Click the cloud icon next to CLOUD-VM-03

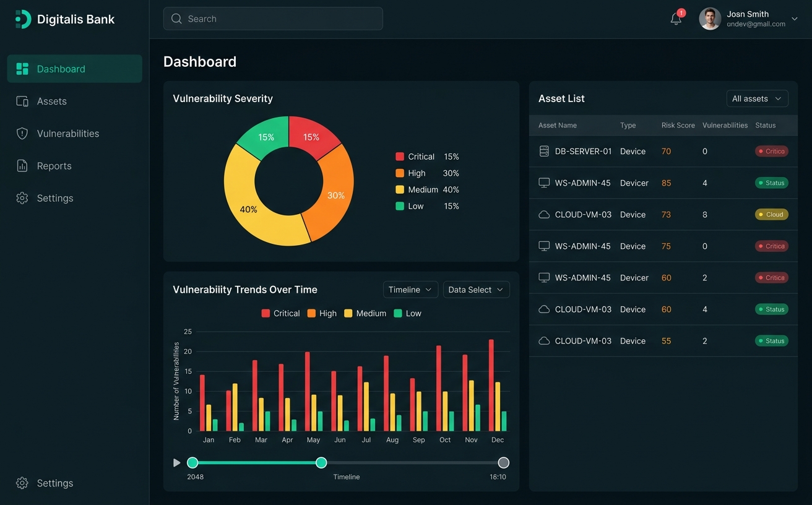[x=544, y=214]
